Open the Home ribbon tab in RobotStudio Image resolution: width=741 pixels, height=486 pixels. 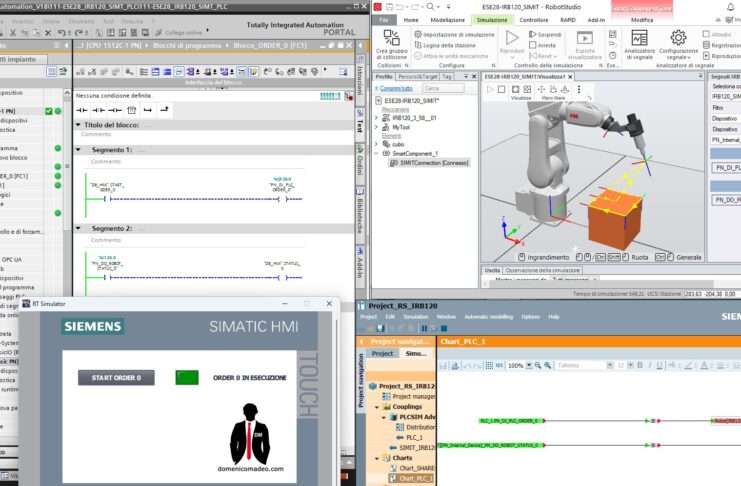tap(411, 20)
